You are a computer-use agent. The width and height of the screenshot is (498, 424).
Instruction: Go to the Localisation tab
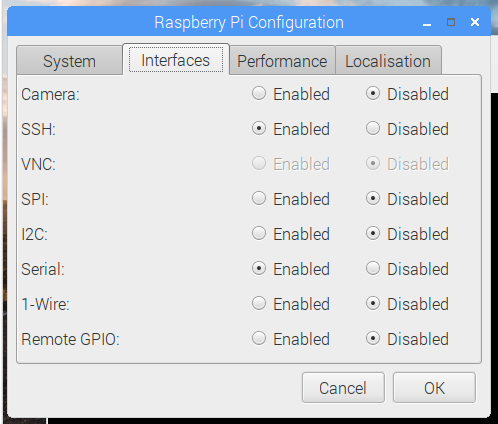click(388, 61)
